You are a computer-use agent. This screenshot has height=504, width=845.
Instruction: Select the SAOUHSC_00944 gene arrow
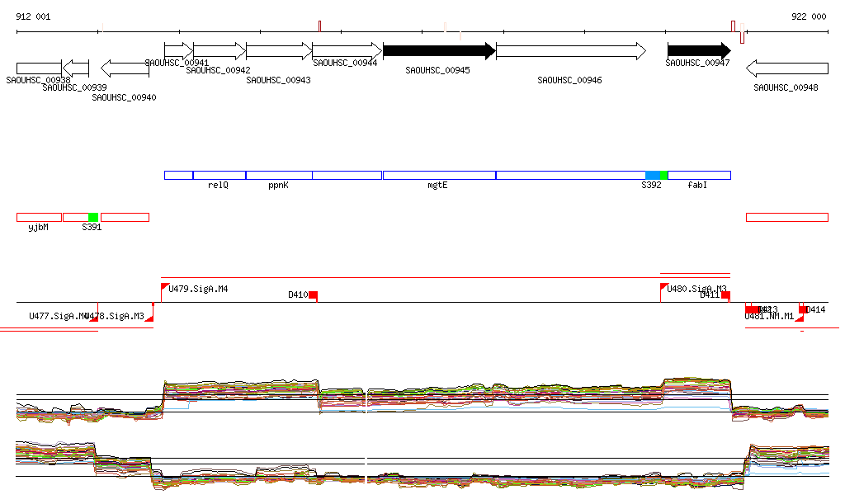347,51
